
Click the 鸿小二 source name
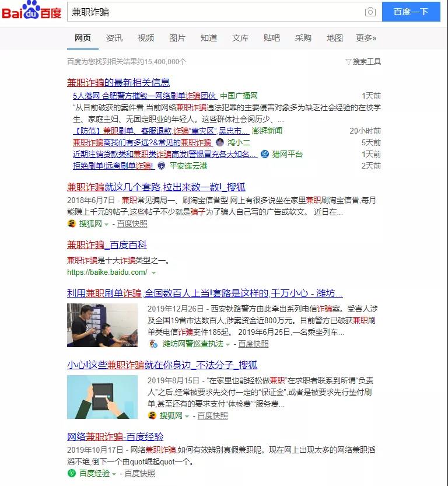[239, 142]
